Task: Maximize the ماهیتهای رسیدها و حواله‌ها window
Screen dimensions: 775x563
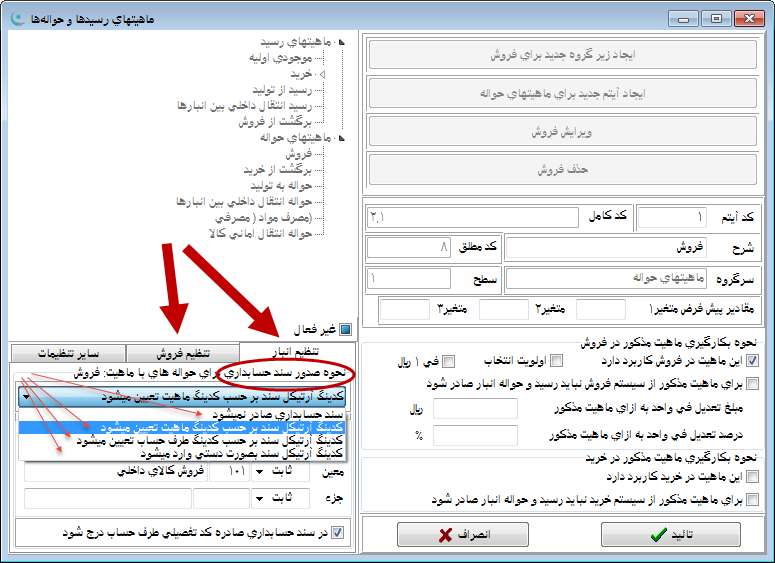Action: point(716,19)
